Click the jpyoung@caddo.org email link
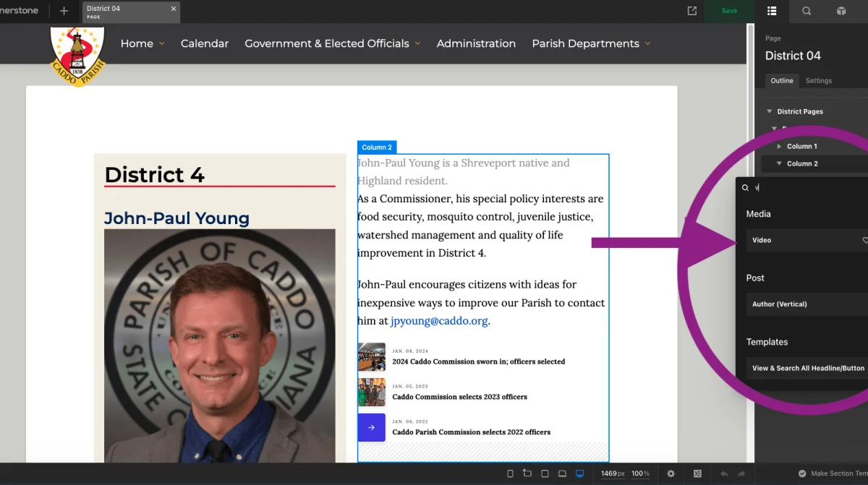The width and height of the screenshot is (868, 485). (x=439, y=321)
